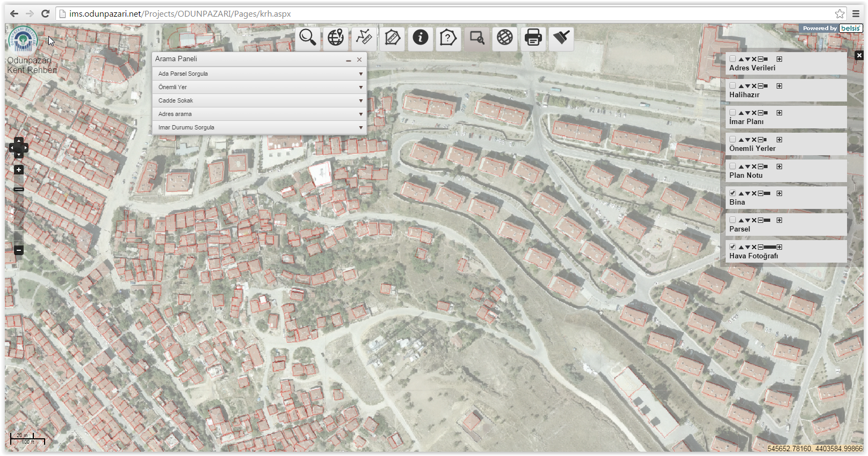
Task: Zoom in with the plus button
Action: (19, 170)
